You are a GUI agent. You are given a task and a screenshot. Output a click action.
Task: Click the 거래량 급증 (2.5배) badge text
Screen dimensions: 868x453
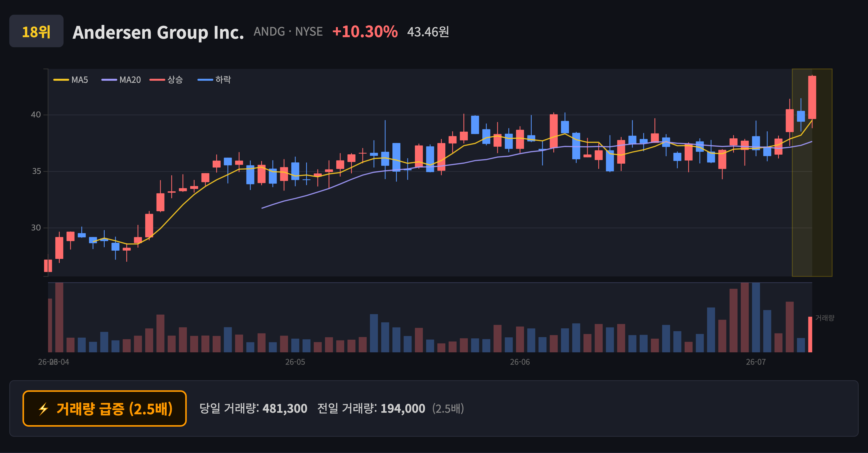114,409
